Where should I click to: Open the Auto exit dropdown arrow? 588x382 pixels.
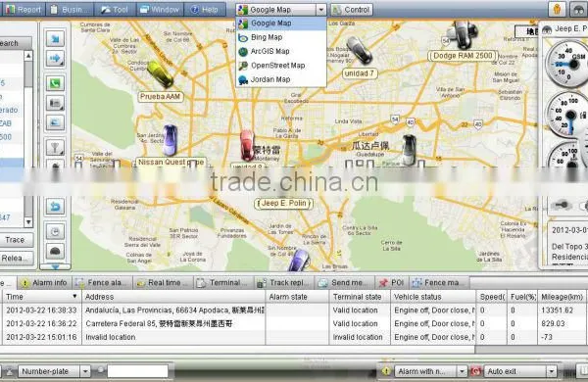click(551, 371)
